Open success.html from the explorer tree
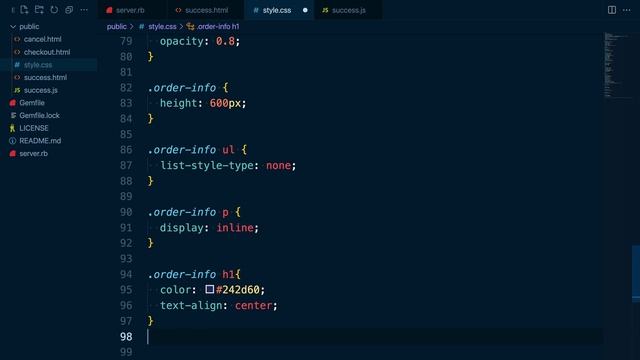Image resolution: width=640 pixels, height=360 pixels. [45, 78]
